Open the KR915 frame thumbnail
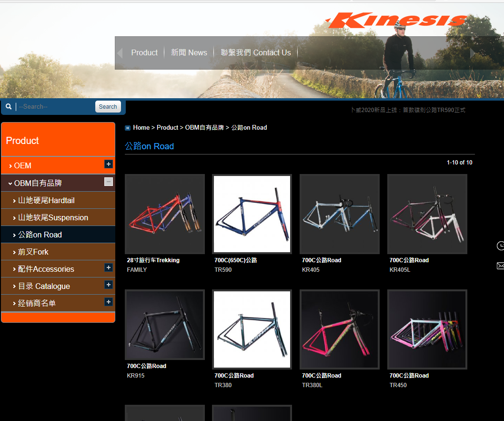The height and width of the screenshot is (421, 504). 165,325
